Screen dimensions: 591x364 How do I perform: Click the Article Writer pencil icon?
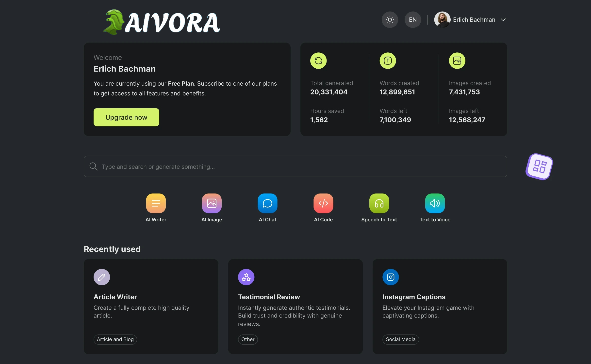101,277
